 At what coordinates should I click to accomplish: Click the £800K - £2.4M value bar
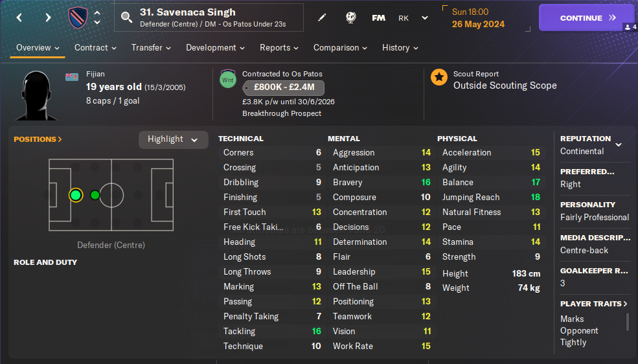[283, 88]
